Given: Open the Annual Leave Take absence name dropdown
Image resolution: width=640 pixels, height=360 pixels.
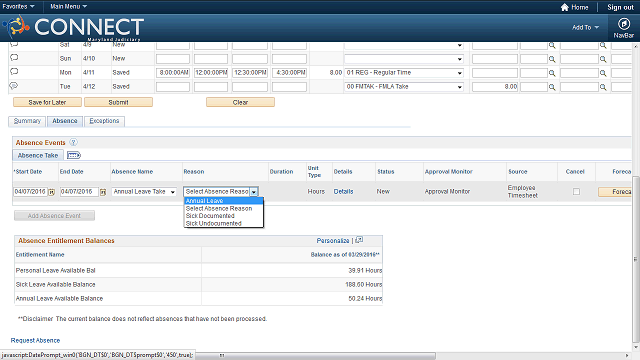Looking at the screenshot, I should [144, 191].
